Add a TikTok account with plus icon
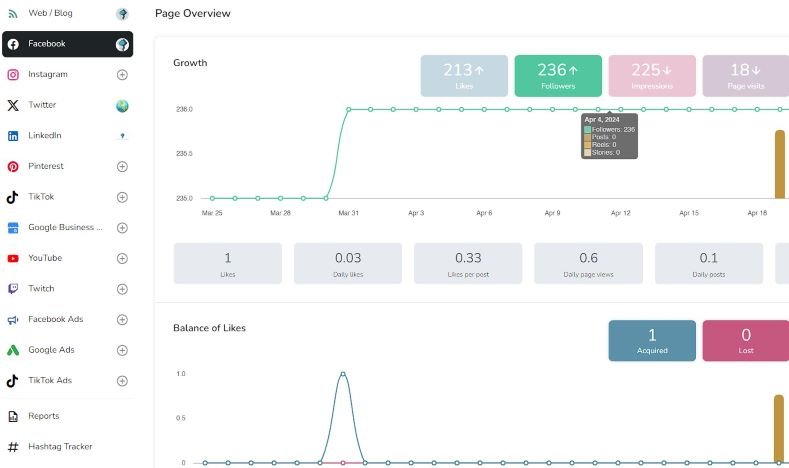This screenshot has height=468, width=789. [x=122, y=197]
